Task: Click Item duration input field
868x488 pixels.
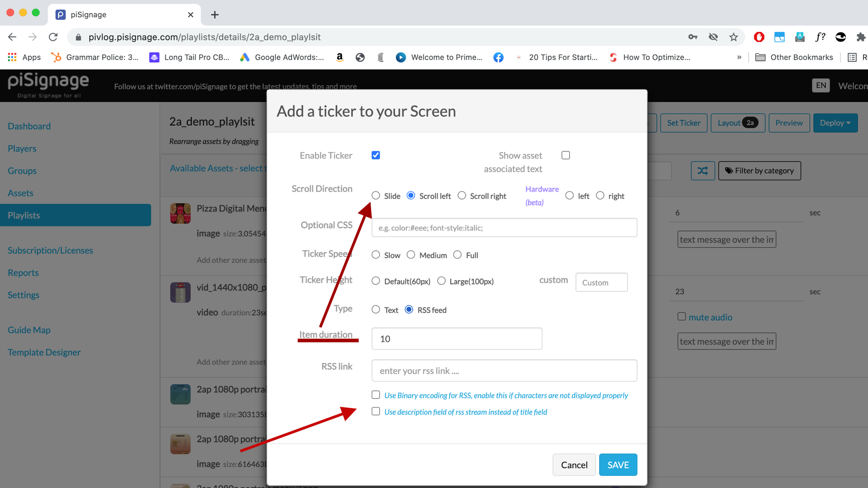Action: pos(457,338)
